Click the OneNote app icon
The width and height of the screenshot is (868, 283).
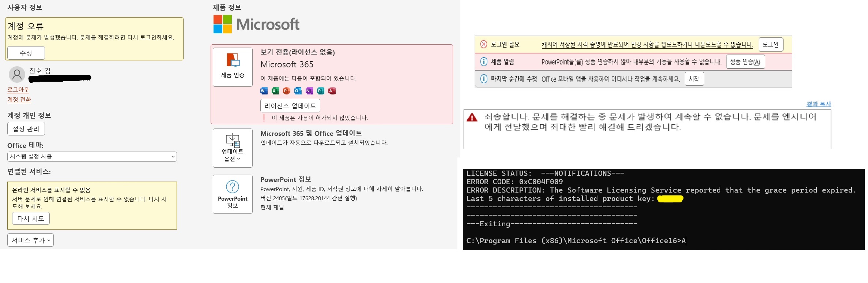pos(309,91)
